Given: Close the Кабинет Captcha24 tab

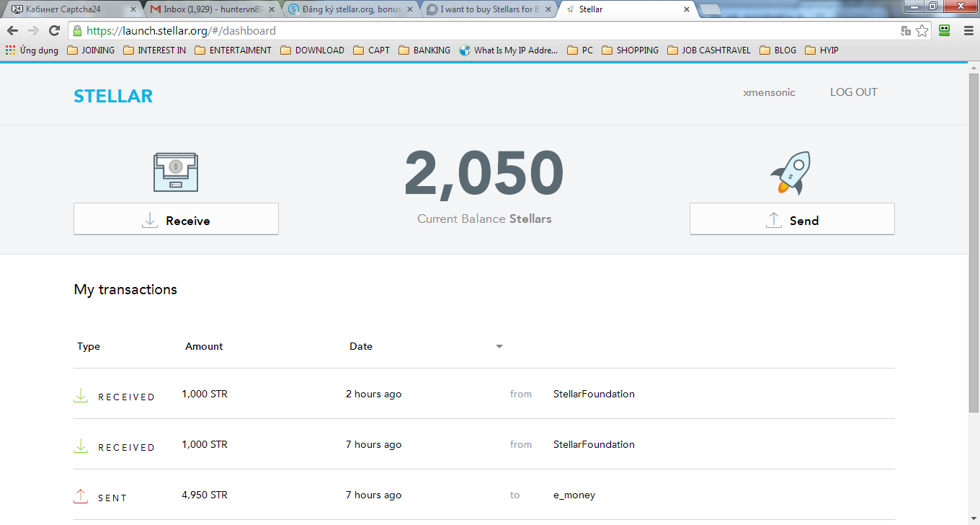Looking at the screenshot, I should coord(133,9).
